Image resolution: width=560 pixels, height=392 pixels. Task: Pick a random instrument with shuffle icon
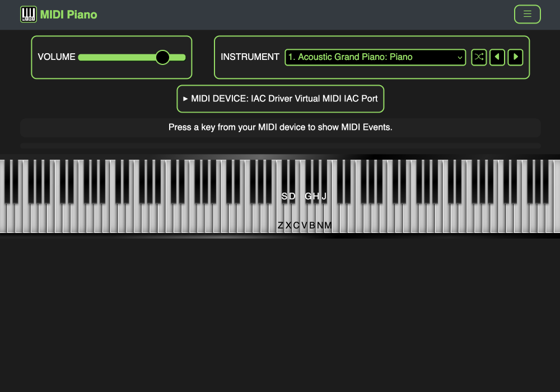pos(479,57)
